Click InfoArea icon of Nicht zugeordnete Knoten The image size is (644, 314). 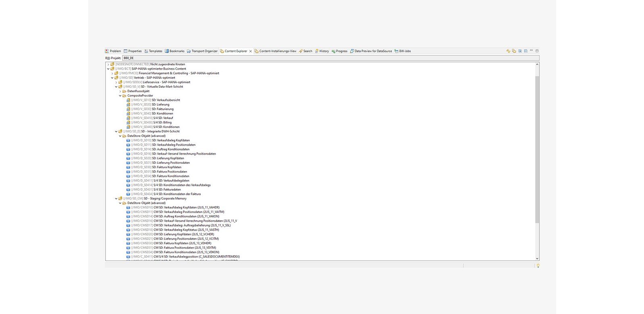point(112,64)
